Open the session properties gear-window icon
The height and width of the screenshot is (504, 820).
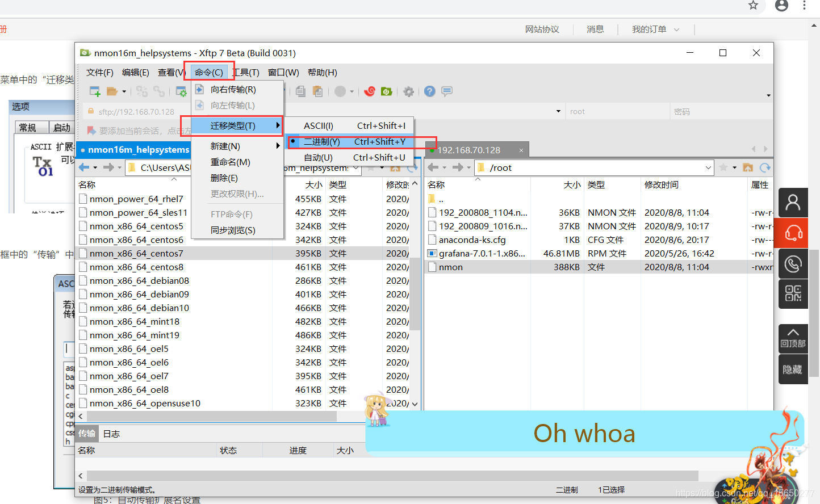181,91
